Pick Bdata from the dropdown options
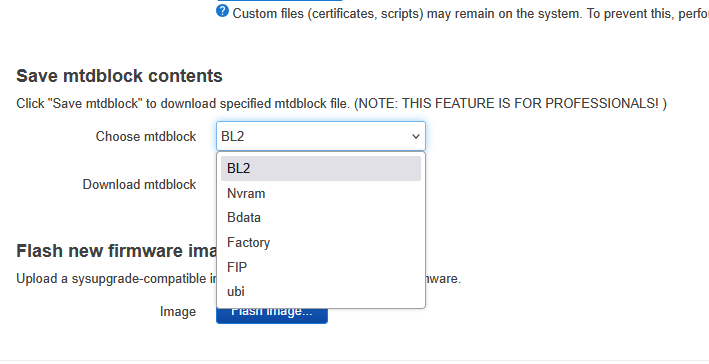This screenshot has width=709, height=364. pos(321,217)
